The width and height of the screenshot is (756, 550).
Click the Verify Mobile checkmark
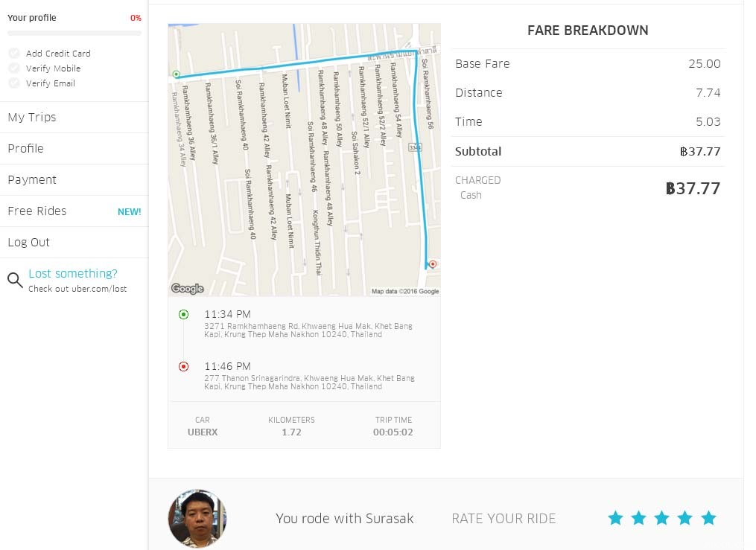click(x=14, y=68)
